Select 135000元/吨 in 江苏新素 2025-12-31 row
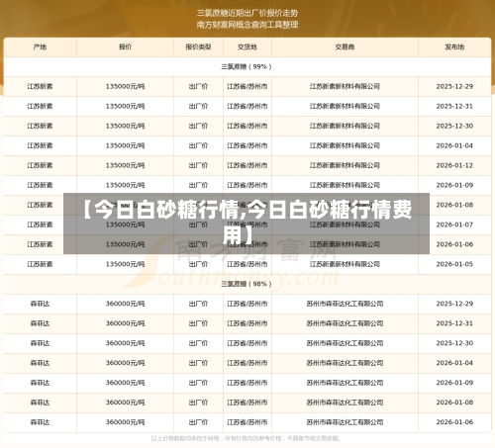 (125, 107)
